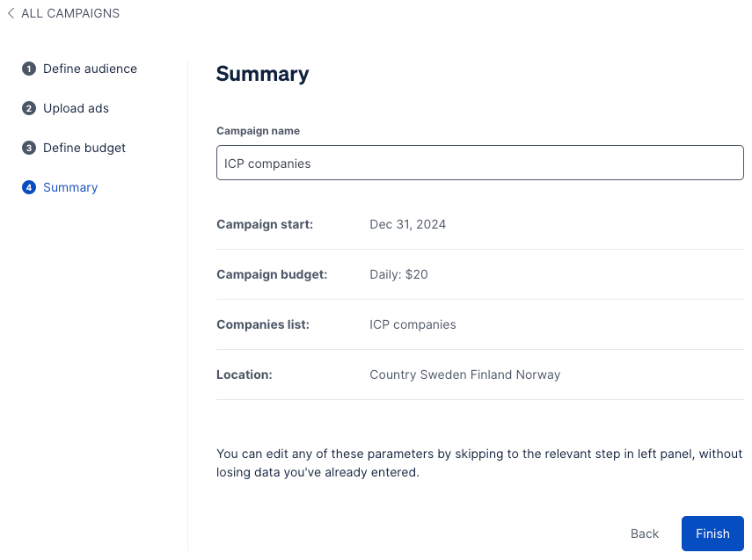Click the step 1 numbered circle icon

[29, 69]
